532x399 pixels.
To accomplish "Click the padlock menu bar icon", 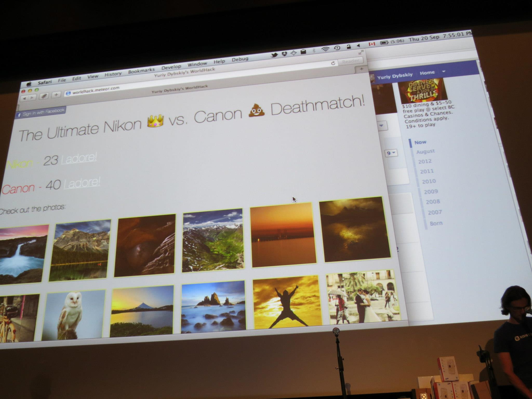I will tap(349, 47).
